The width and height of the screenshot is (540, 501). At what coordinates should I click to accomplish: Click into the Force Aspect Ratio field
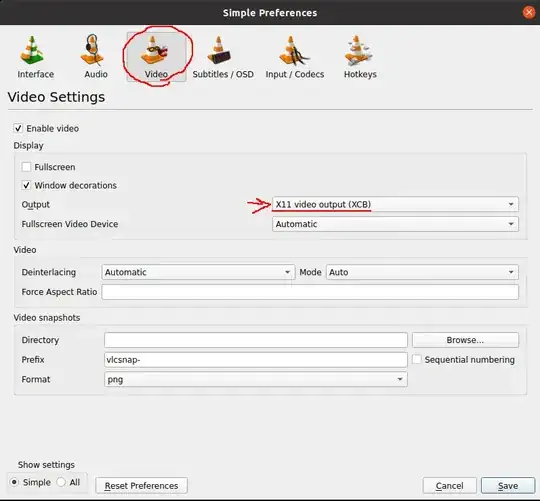point(310,292)
